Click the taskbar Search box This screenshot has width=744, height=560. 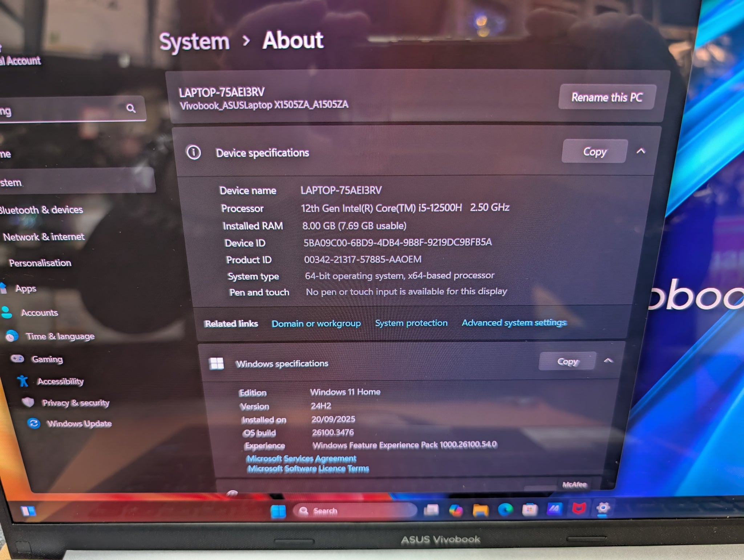[x=354, y=511]
